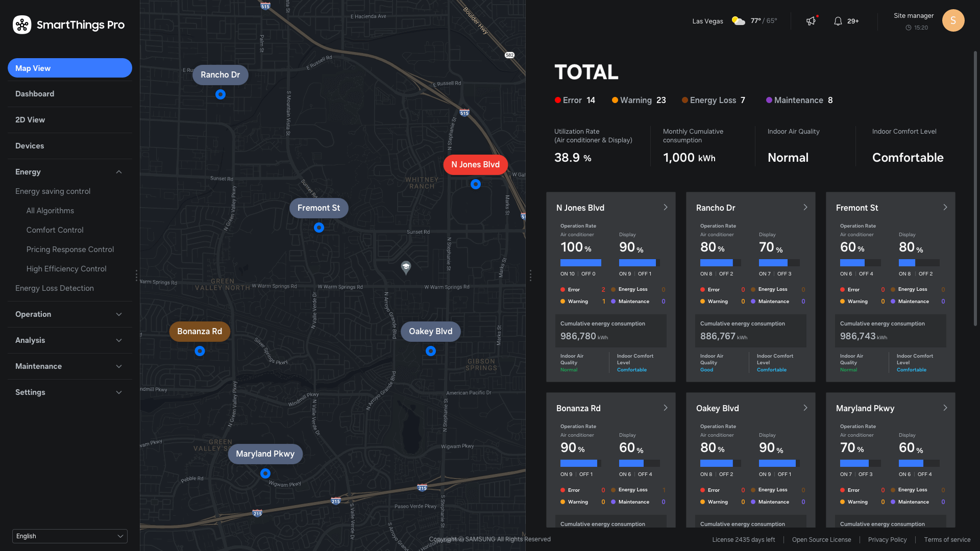Viewport: 980px width, 551px height.
Task: Open the notifications bell icon
Action: (x=838, y=21)
